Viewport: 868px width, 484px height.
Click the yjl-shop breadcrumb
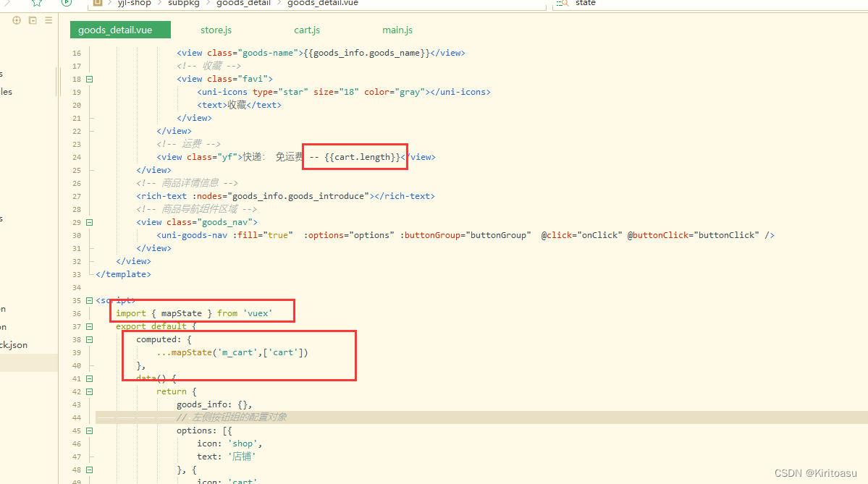click(x=134, y=3)
